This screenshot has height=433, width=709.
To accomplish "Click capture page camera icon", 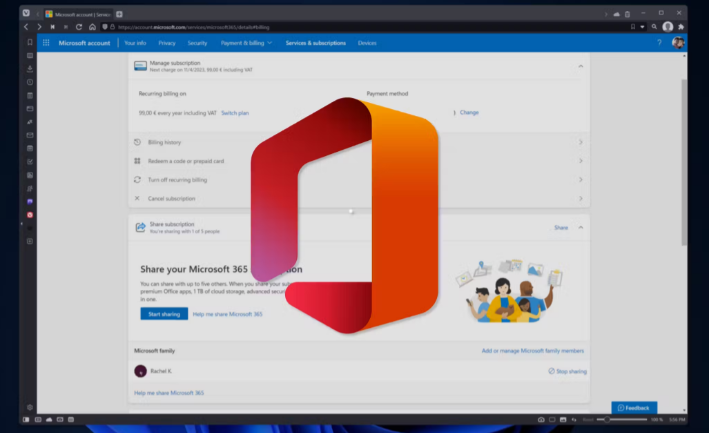I will coord(541,419).
